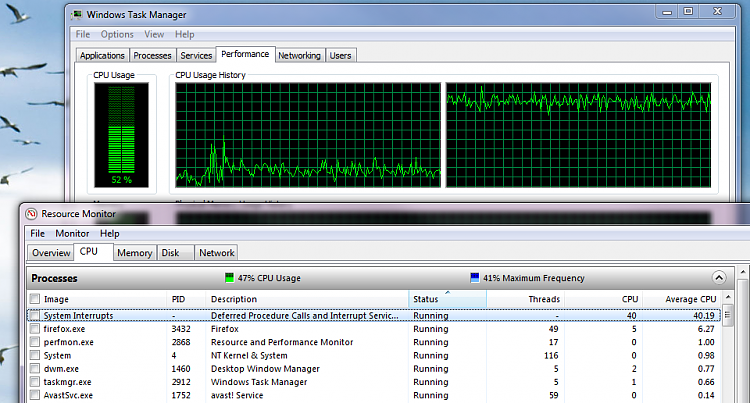Sort by Average CPU column header
This screenshot has width=750, height=403.
click(682, 299)
